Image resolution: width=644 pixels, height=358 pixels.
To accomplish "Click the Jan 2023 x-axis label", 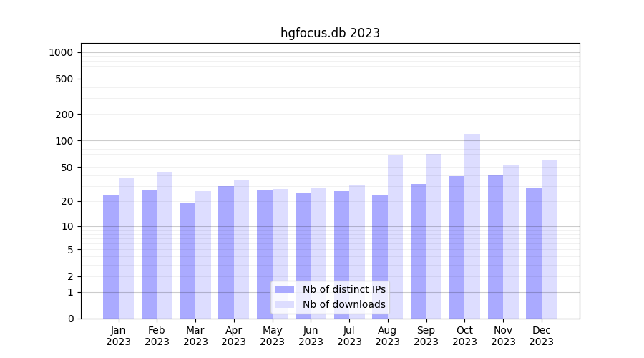I will [x=119, y=336].
